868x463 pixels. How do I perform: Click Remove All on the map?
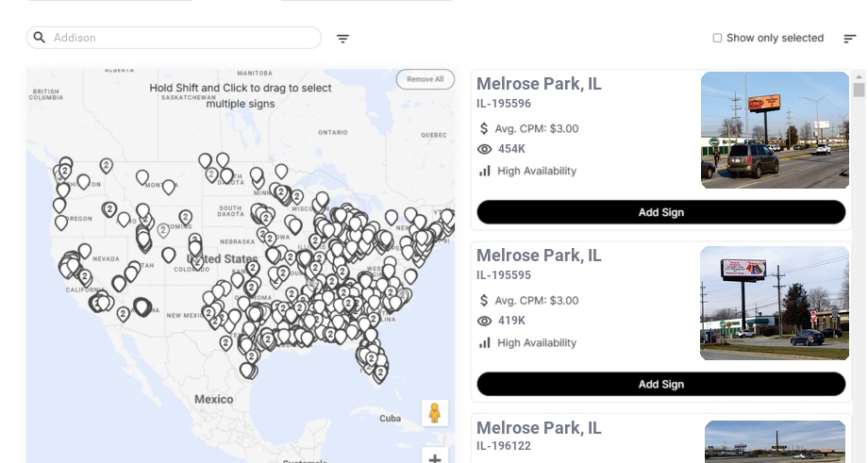click(426, 79)
